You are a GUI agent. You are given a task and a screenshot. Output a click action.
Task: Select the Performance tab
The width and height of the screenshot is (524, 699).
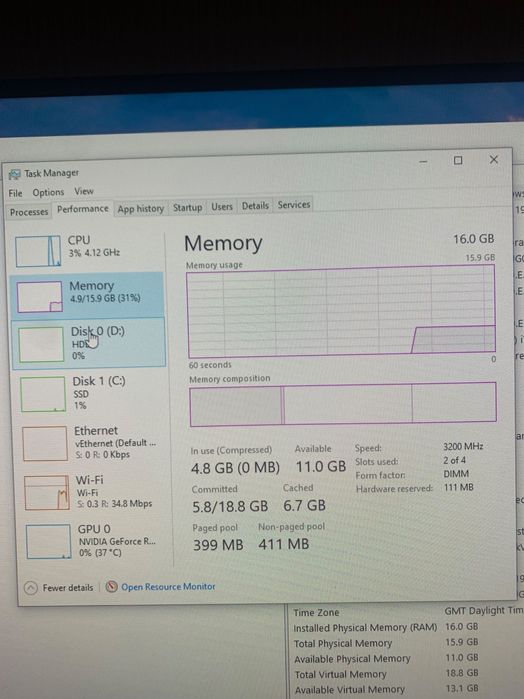click(83, 209)
